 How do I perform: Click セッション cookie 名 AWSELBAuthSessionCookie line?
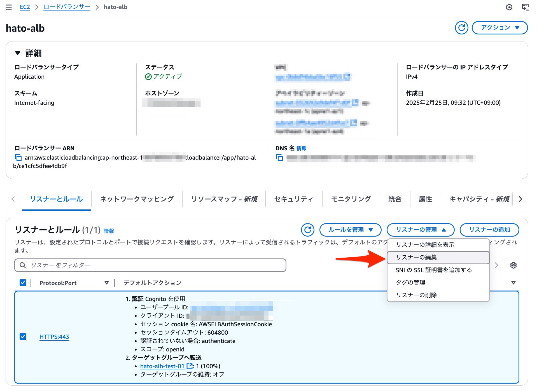(206, 324)
